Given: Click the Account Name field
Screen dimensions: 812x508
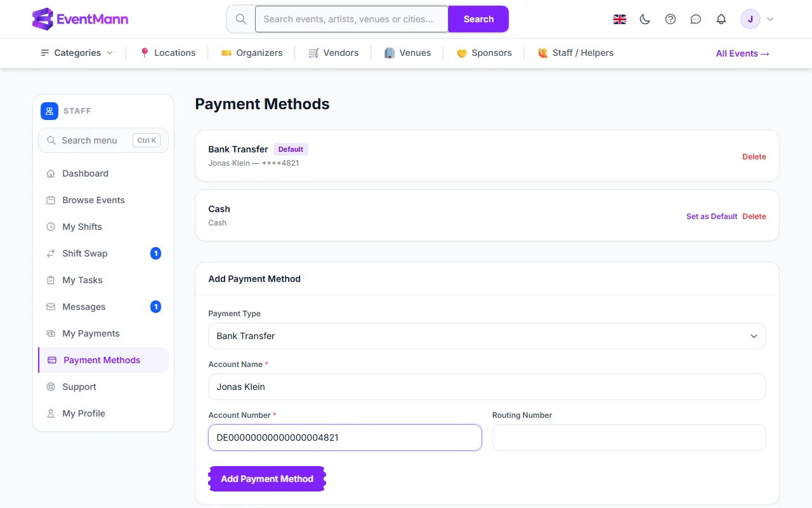Looking at the screenshot, I should [x=487, y=387].
